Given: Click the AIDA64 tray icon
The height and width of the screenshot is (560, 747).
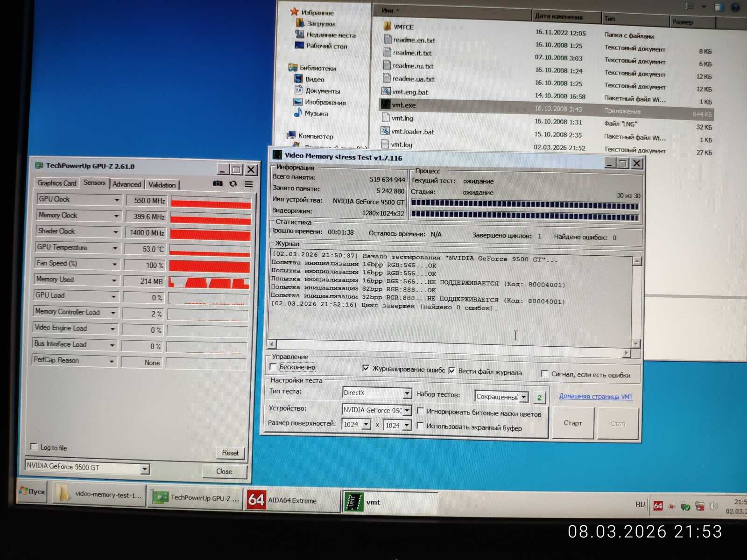Looking at the screenshot, I should tap(658, 506).
